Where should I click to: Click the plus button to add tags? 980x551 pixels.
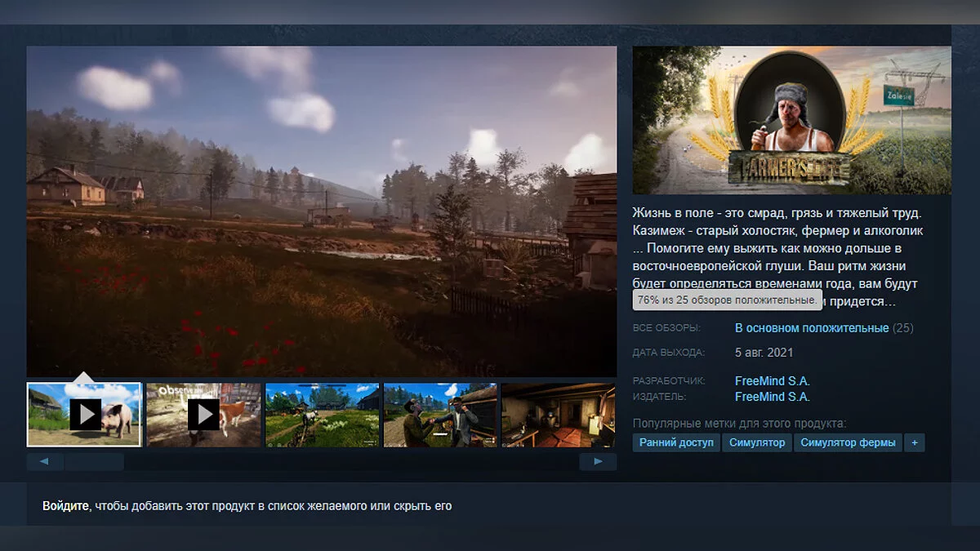914,442
